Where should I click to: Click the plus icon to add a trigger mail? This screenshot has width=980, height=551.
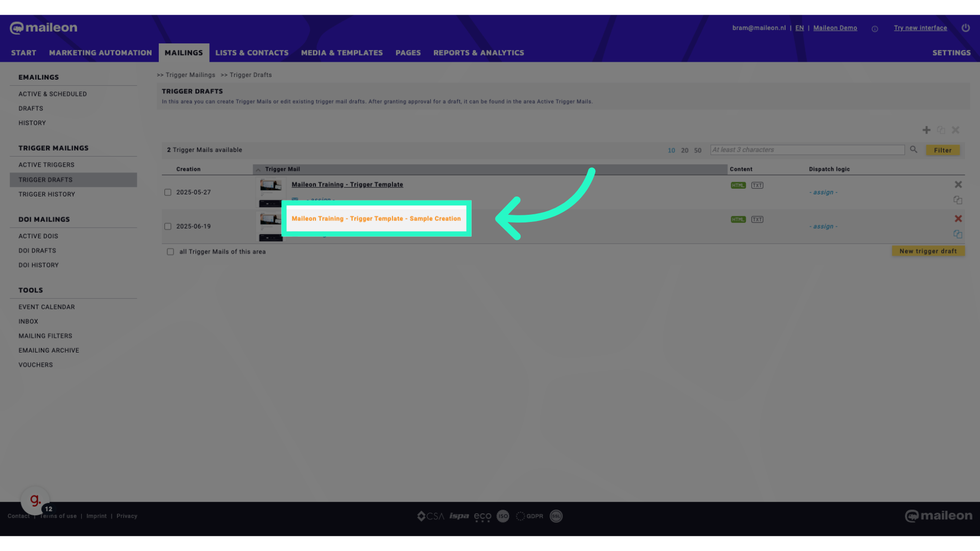[x=926, y=130]
